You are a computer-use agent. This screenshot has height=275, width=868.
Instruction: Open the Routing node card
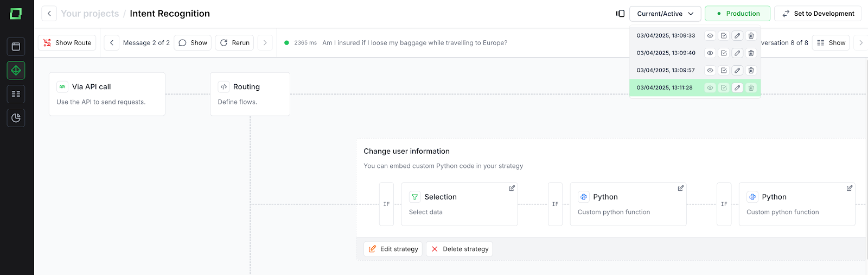(x=250, y=94)
